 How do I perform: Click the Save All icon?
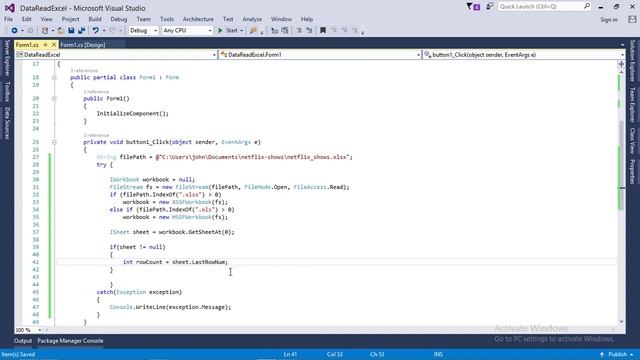click(x=81, y=31)
